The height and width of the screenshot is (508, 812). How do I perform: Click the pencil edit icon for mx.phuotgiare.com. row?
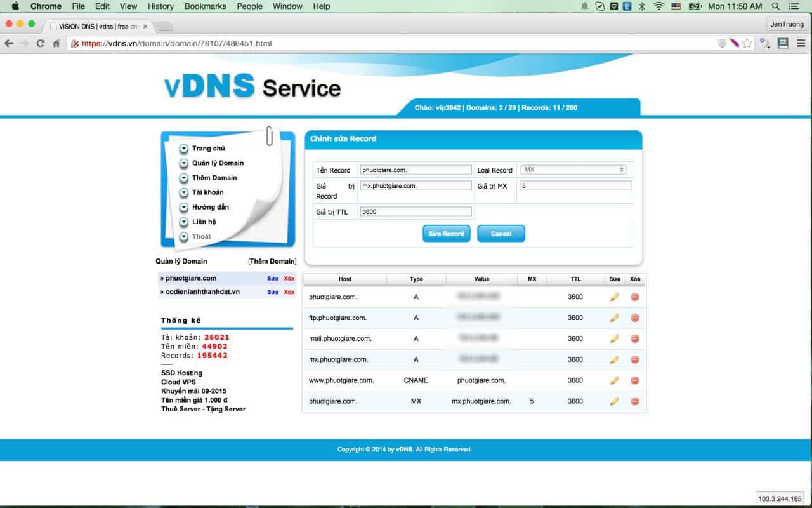tap(614, 359)
